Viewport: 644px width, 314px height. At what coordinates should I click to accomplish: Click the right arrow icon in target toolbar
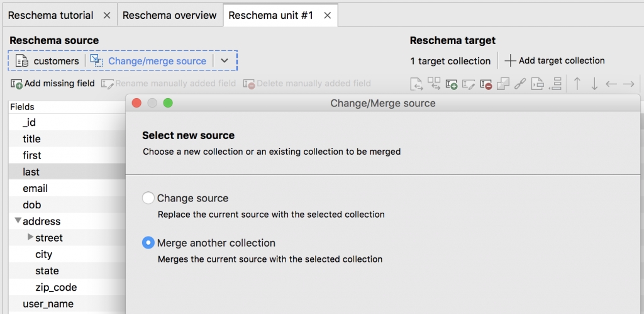click(629, 84)
